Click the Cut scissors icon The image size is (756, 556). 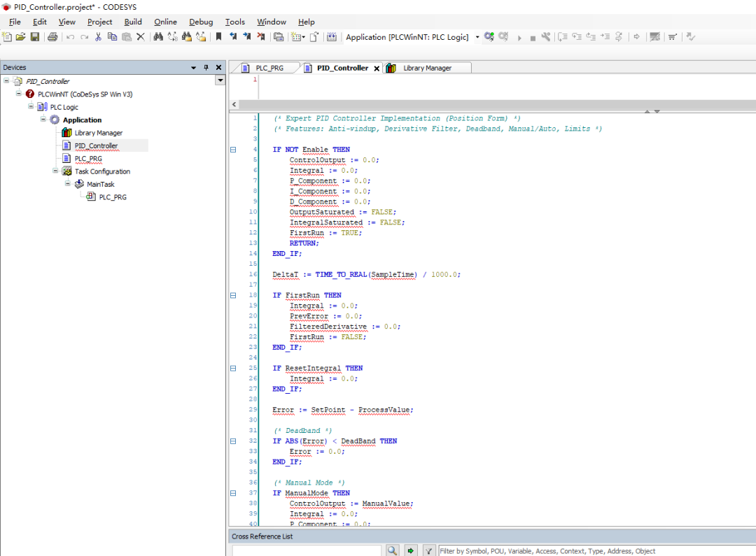coord(98,37)
